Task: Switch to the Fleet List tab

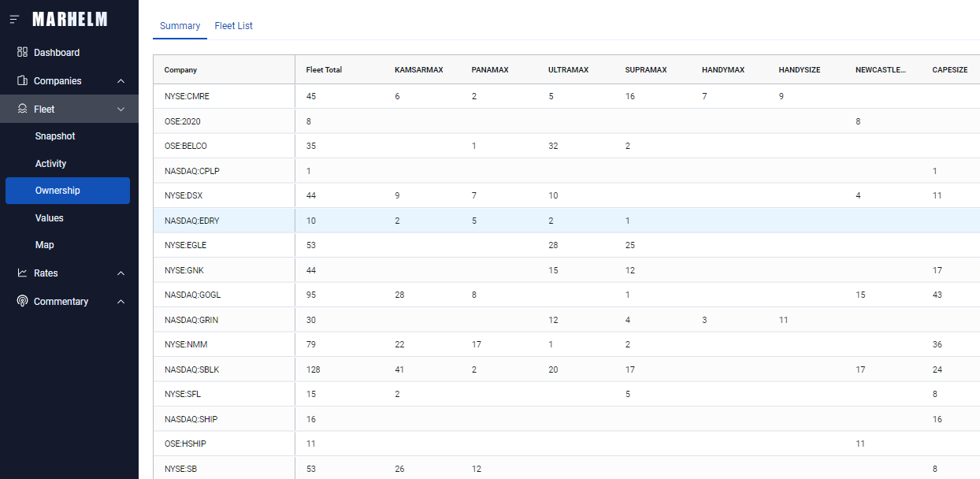Action: click(234, 26)
